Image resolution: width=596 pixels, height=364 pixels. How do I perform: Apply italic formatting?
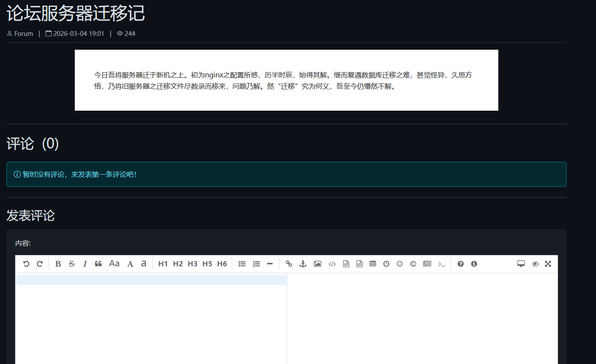pos(85,264)
